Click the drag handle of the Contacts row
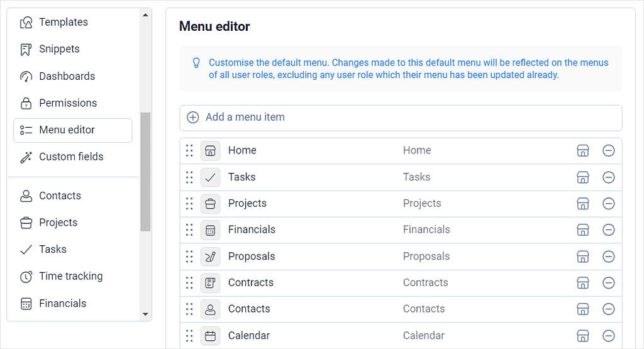644x349 pixels. point(189,309)
